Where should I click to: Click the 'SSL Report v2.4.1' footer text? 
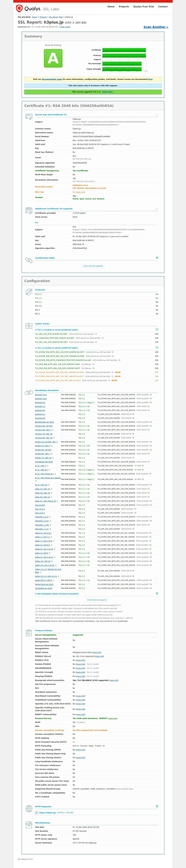point(25,859)
